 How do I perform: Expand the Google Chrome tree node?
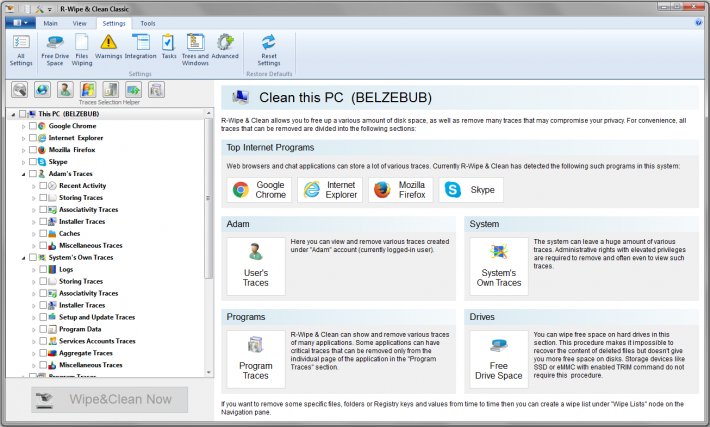pos(23,126)
